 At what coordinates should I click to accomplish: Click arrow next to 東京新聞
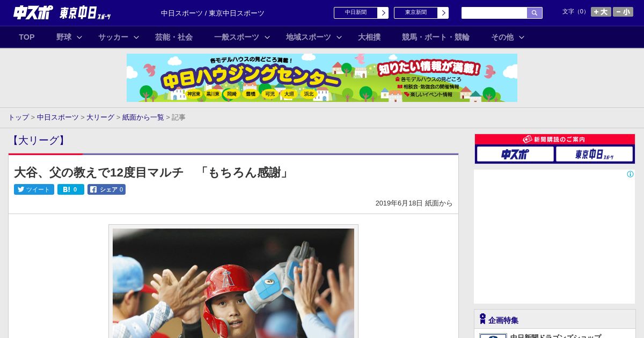pyautogui.click(x=443, y=13)
